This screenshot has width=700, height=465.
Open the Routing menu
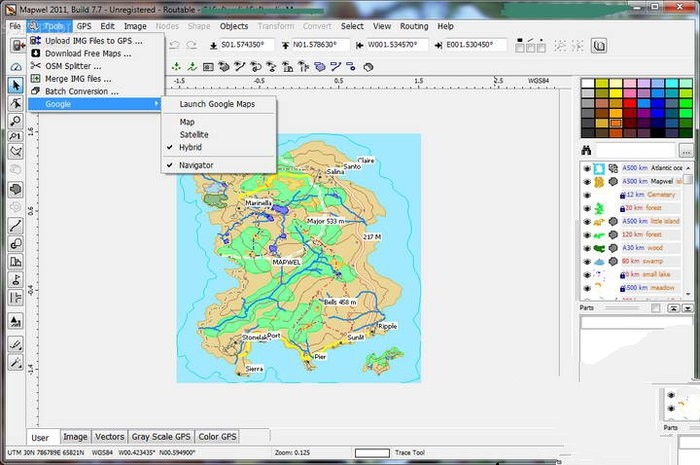tap(414, 26)
